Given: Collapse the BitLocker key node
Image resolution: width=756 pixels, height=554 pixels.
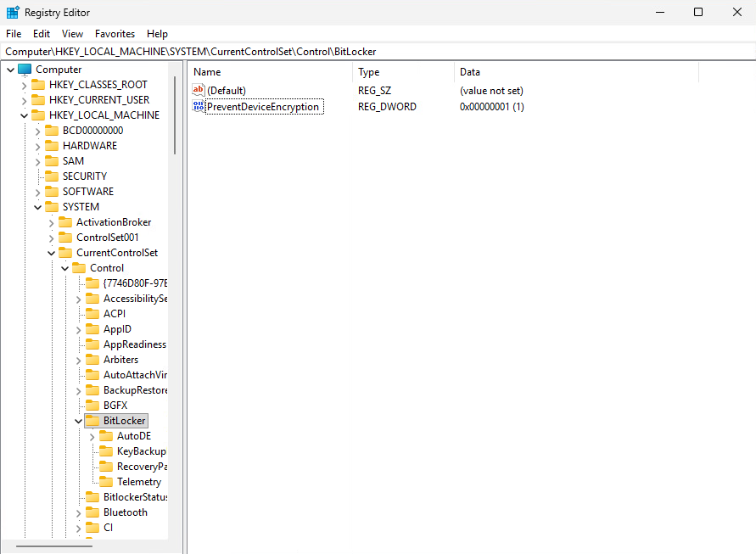Looking at the screenshot, I should (78, 421).
